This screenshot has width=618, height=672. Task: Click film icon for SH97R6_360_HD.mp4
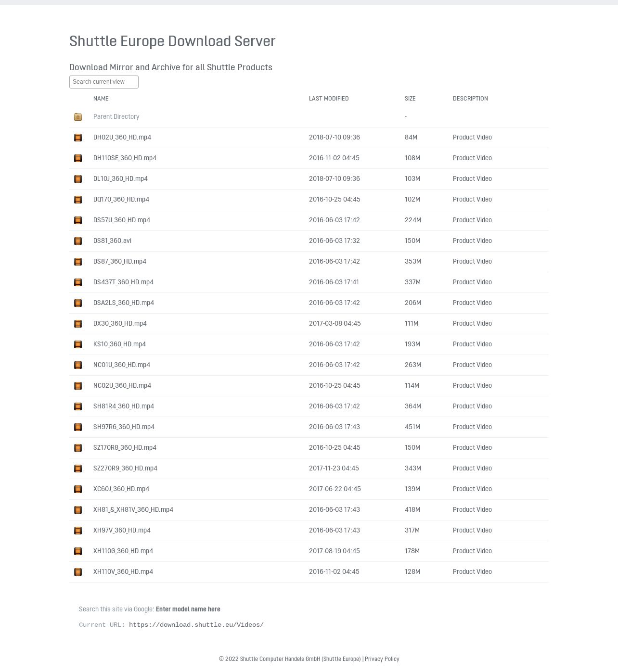78,427
